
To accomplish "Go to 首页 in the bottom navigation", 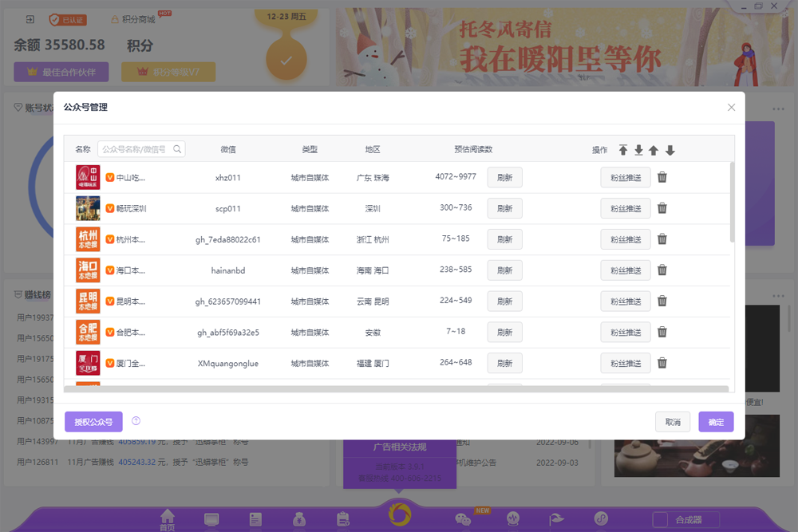I will pos(166,518).
